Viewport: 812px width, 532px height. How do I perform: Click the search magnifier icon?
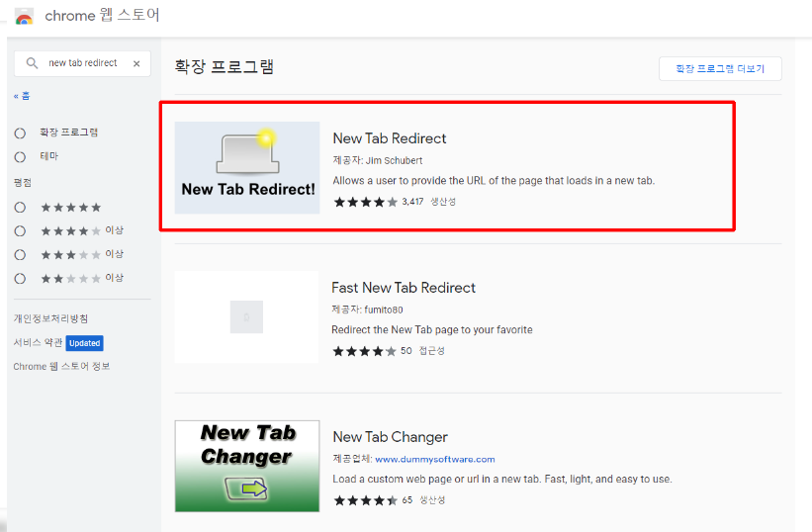tap(32, 63)
